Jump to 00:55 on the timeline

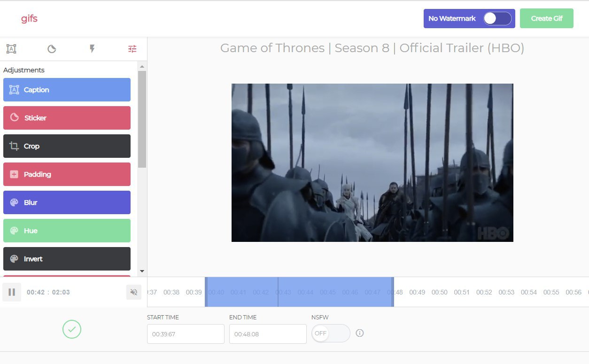tap(551, 292)
